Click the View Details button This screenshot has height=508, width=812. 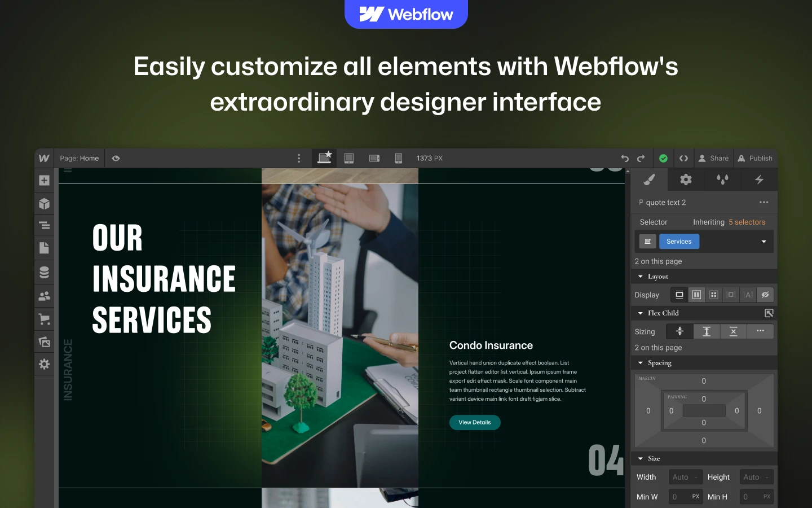[474, 422]
